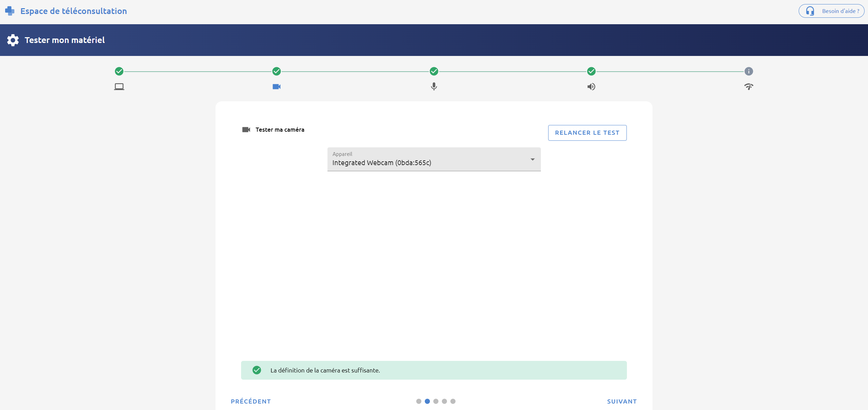Continue with SUIVANT
868x410 pixels.
(622, 401)
